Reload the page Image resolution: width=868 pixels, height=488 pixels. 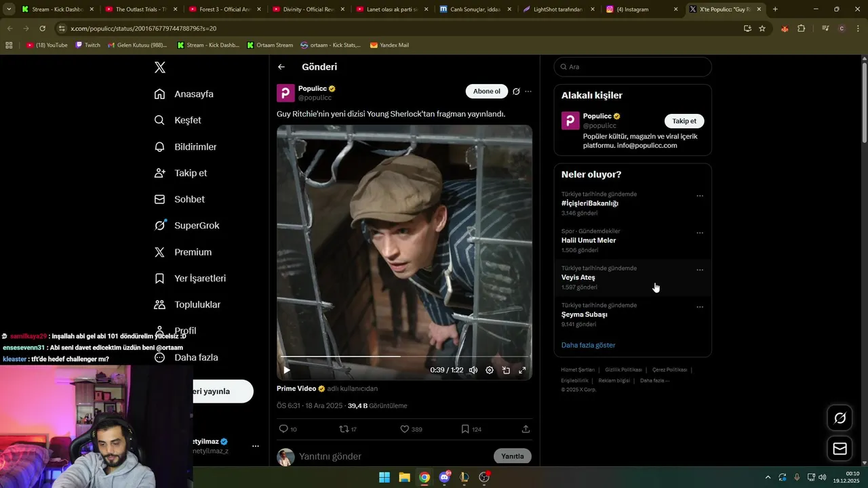pyautogui.click(x=42, y=28)
